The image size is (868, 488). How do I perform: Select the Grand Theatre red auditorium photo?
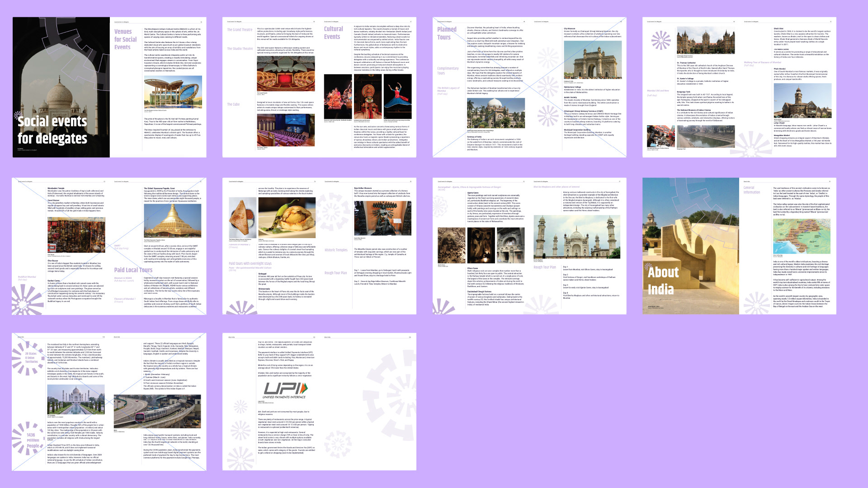click(x=285, y=75)
